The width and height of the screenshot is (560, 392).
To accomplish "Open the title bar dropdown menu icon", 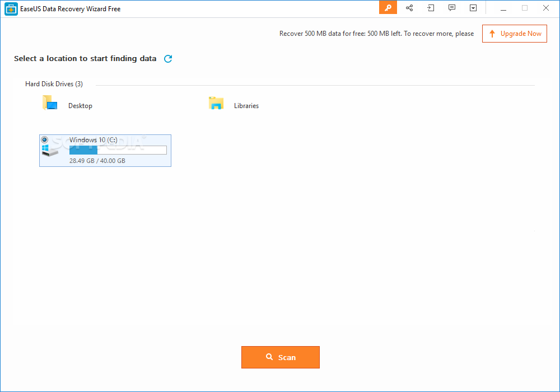I will click(x=473, y=8).
